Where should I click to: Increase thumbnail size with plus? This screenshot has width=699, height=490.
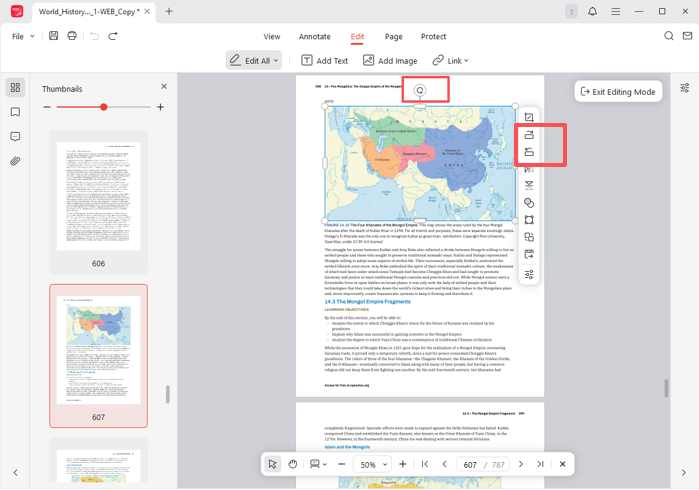[160, 107]
